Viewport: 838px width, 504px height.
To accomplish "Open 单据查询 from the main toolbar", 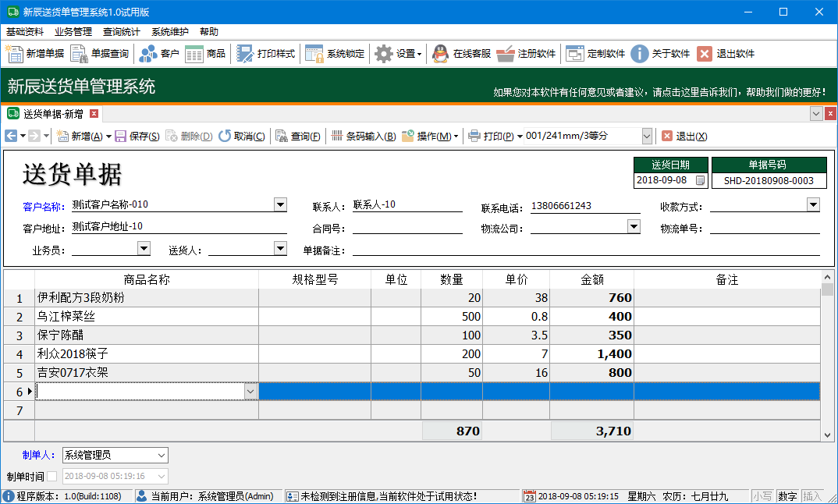I will click(79, 54).
